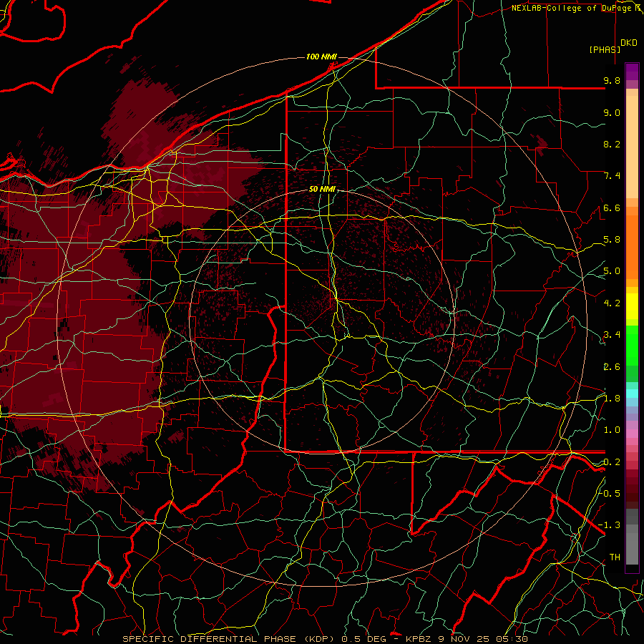644x644 pixels.
Task: Select the 2.6 scale value
Action: 612,367
